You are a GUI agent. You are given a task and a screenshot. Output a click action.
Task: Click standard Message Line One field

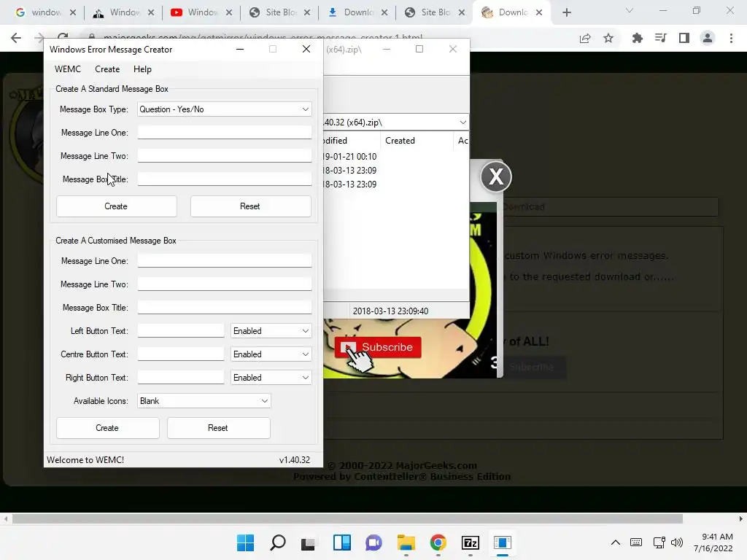point(225,132)
